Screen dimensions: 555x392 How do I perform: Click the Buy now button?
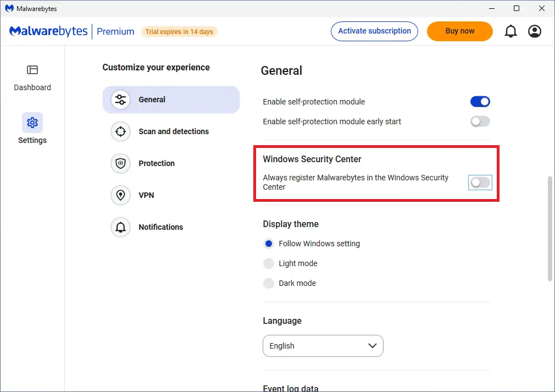[x=460, y=31]
